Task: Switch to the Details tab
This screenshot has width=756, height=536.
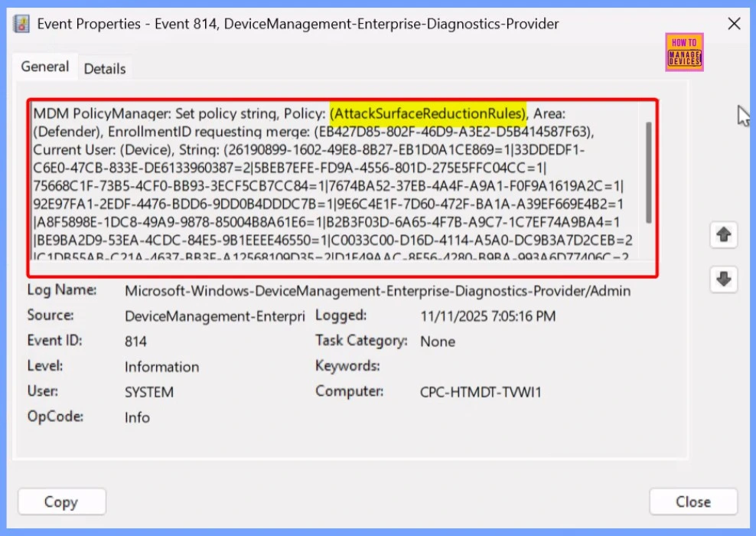Action: (105, 69)
